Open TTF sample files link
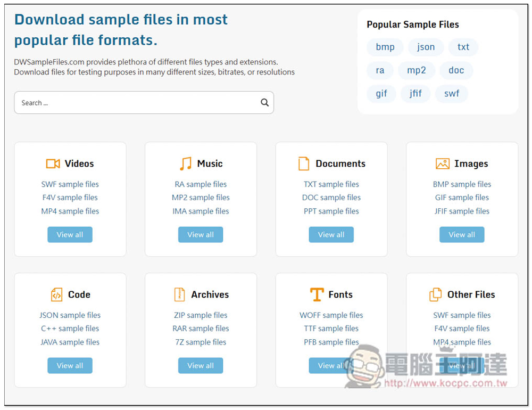Image resolution: width=532 pixels, height=410 pixels. [331, 329]
